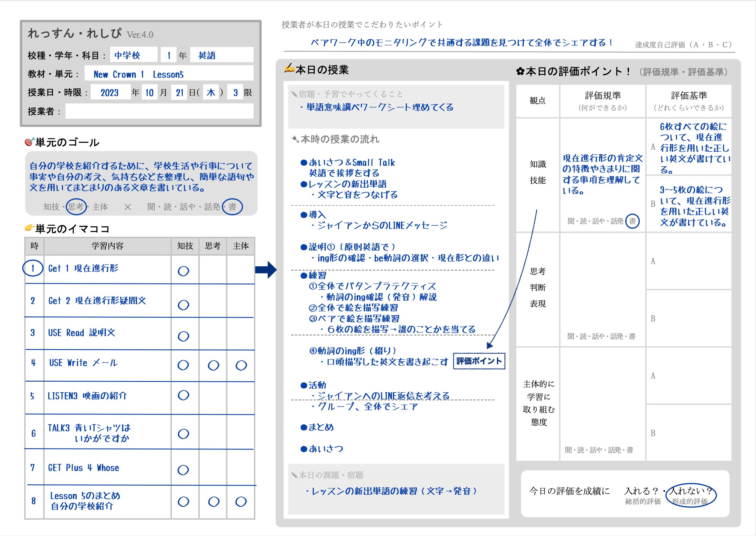Click the pointing hand icon beside 単元のイマココ
Screen dimensions: 756x536
(30, 228)
